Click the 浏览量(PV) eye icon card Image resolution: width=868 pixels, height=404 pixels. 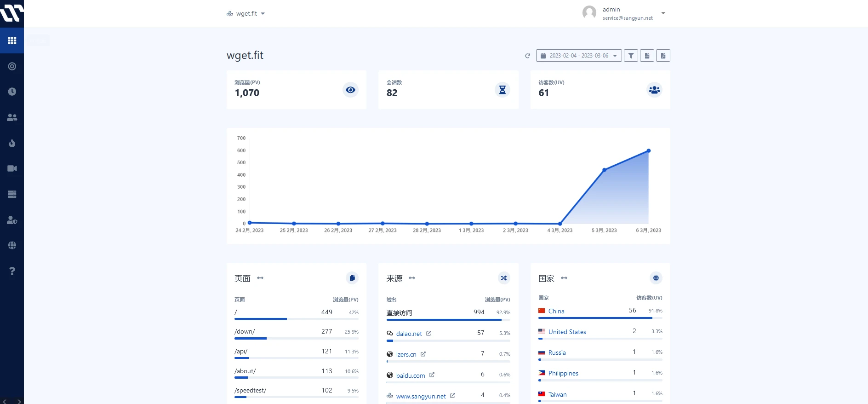click(350, 90)
